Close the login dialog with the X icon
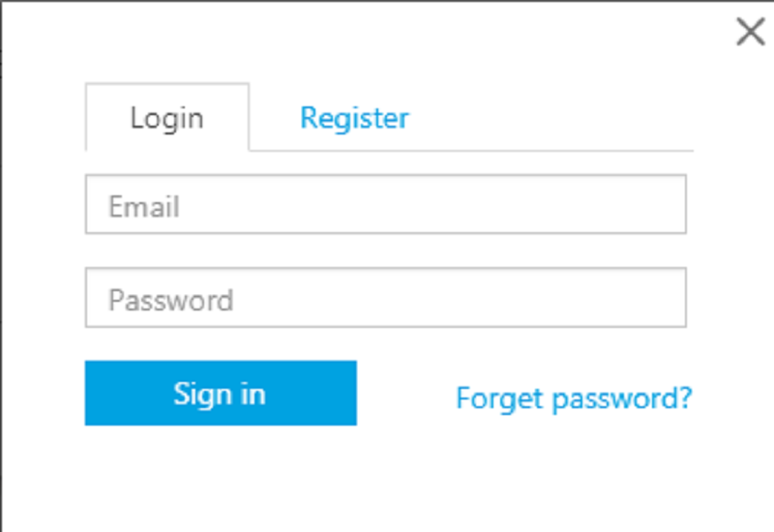The width and height of the screenshot is (774, 532). 751,32
